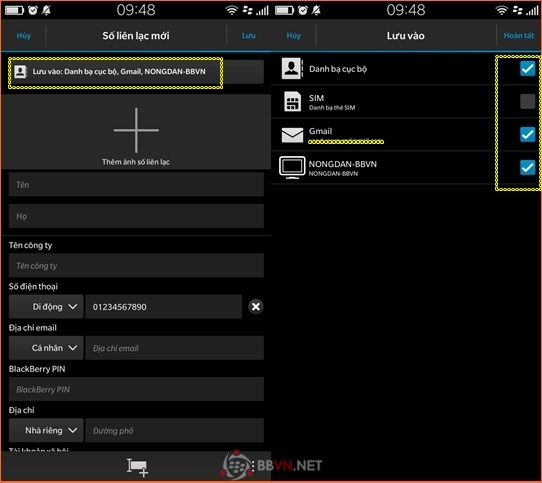Tap the NONGDAN-BBVN computer icon
The image size is (542, 483).
(x=292, y=168)
